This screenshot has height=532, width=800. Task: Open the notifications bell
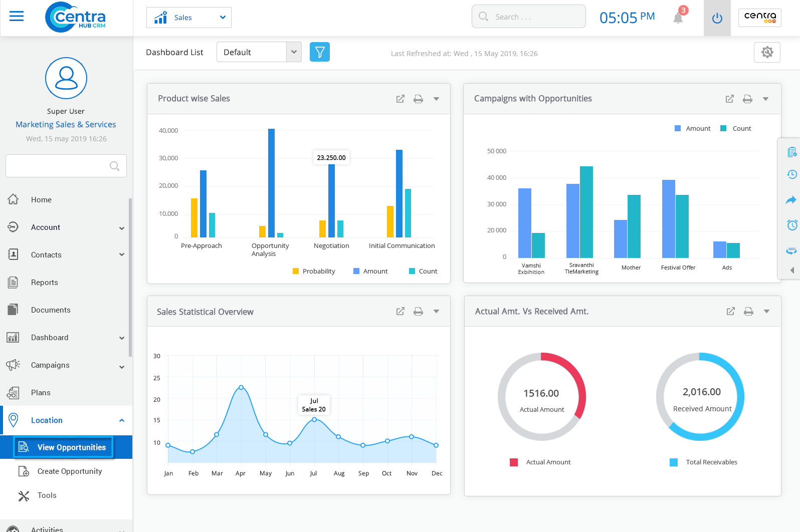point(678,18)
